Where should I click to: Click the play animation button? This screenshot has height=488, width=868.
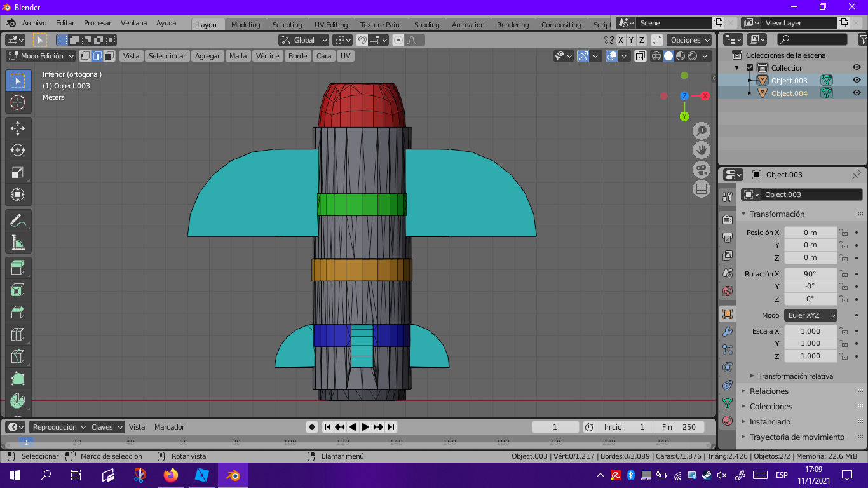pyautogui.click(x=365, y=427)
